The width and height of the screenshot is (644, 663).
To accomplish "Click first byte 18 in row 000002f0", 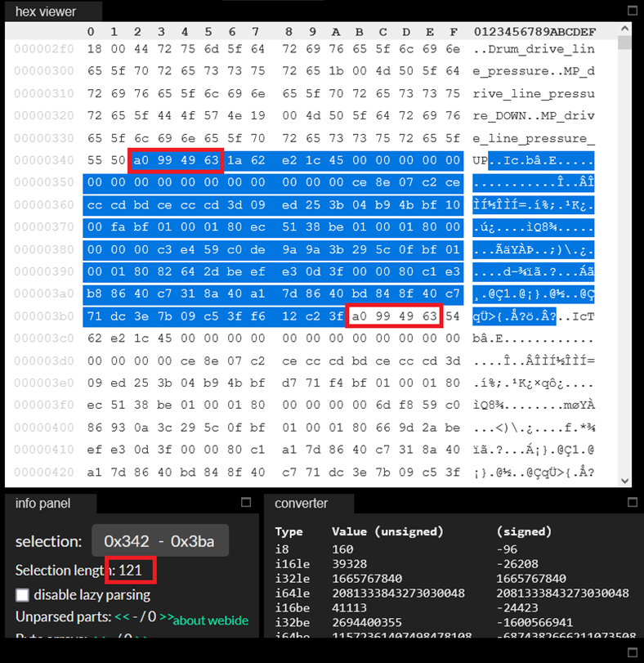I will 94,49.
